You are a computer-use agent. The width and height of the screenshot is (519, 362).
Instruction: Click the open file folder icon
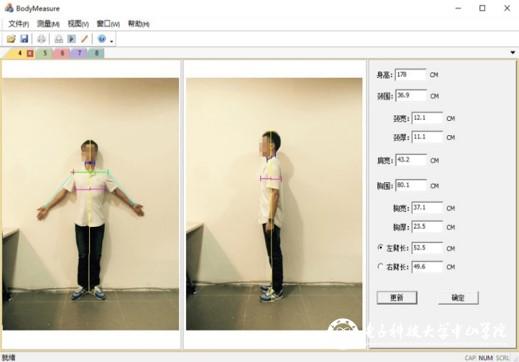(x=11, y=39)
